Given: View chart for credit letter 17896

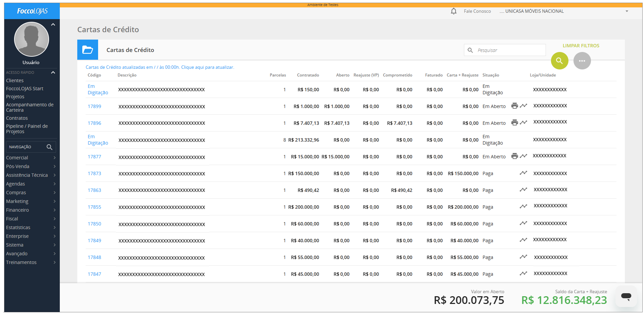Looking at the screenshot, I should tap(523, 123).
